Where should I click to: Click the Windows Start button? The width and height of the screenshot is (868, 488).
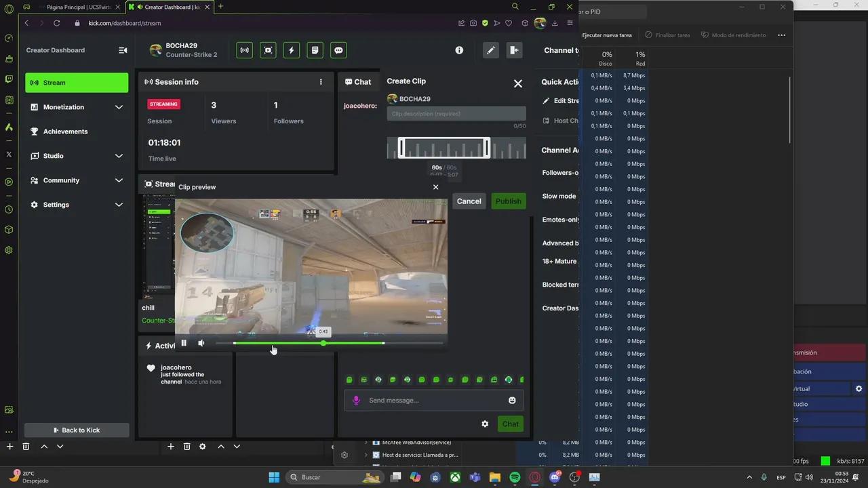[274, 477]
